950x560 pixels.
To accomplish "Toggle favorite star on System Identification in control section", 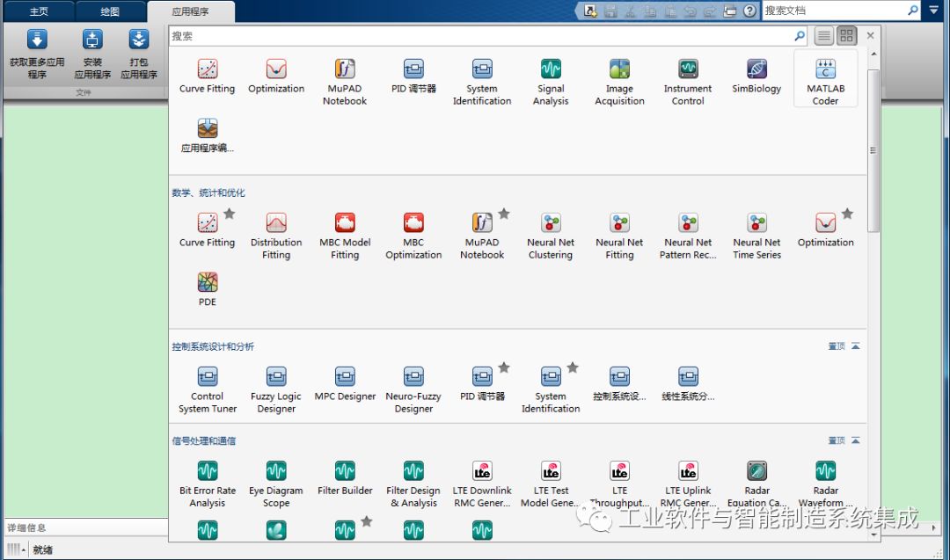I will 573,367.
